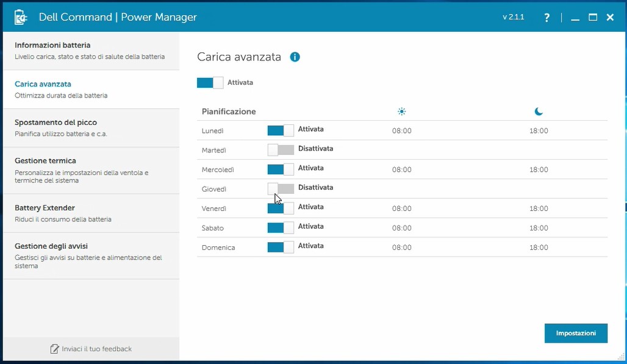Turn off the Domenica schedule toggle
This screenshot has height=364, width=627.
pos(281,247)
